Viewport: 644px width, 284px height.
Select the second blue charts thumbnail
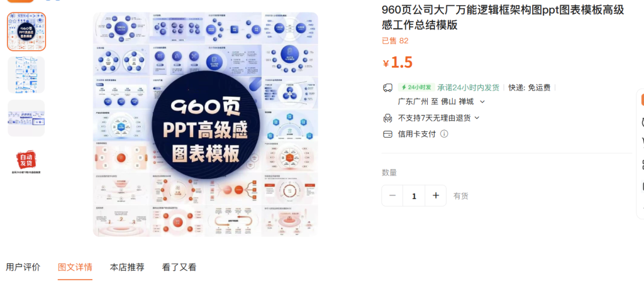point(26,75)
